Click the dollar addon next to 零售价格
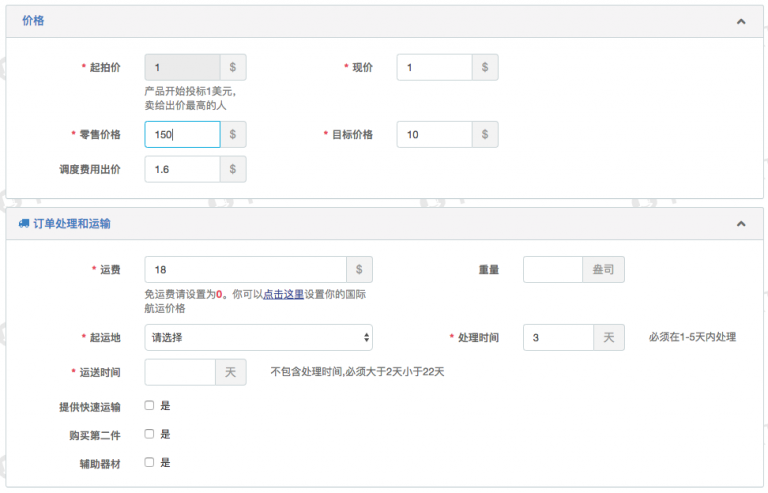This screenshot has width=768, height=493. 233,135
